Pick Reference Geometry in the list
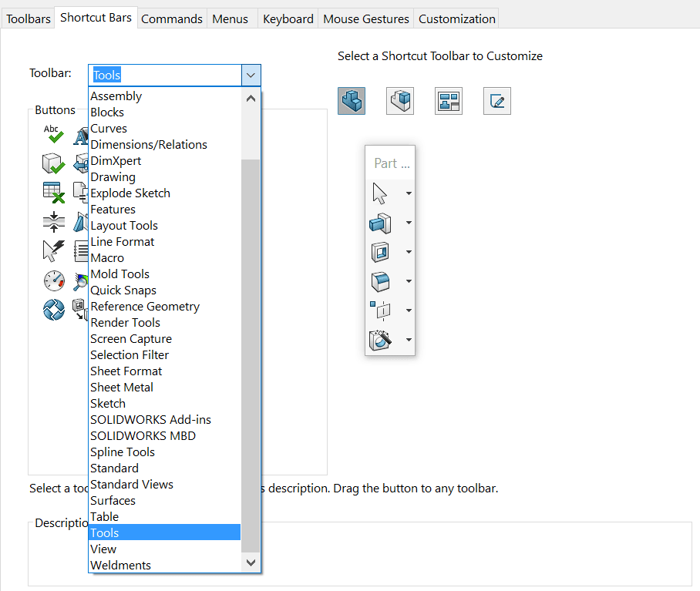Screen dimensions: 700x591 (165, 306)
